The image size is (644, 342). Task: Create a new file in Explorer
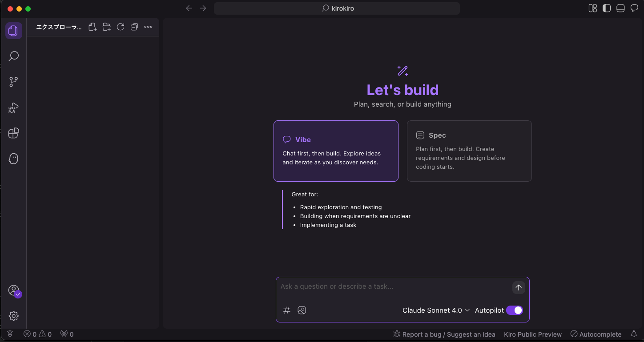(93, 27)
